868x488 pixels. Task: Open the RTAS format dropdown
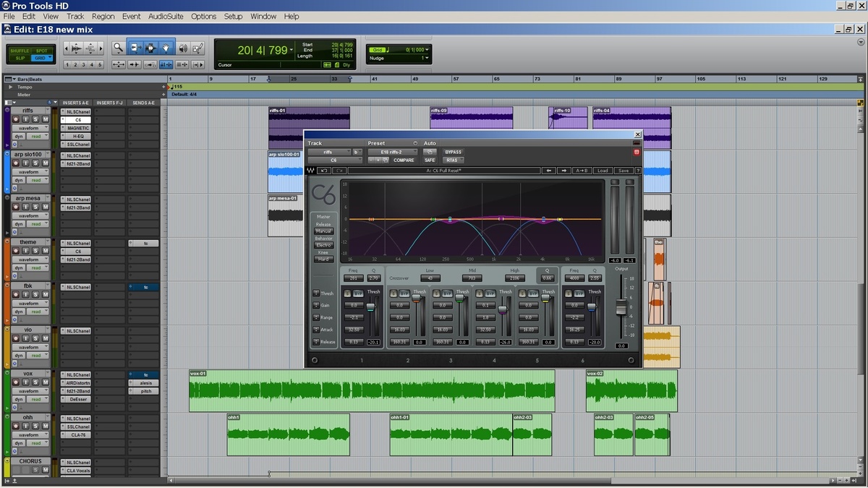(x=453, y=160)
